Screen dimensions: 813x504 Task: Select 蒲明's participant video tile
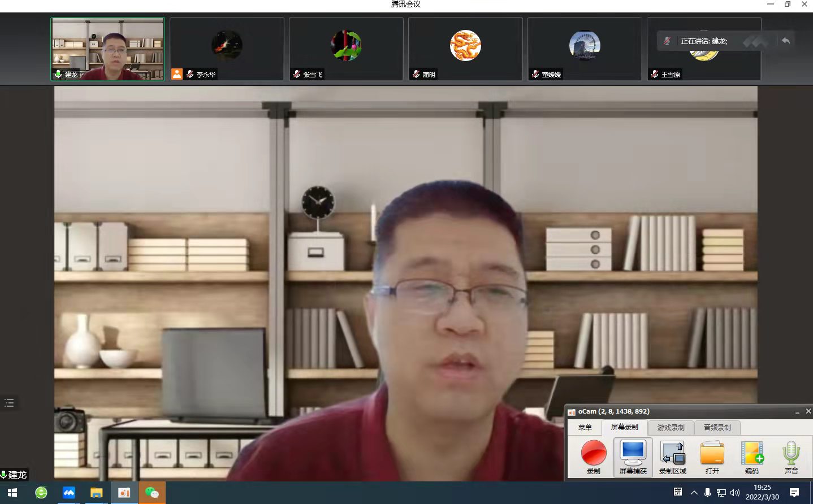pyautogui.click(x=465, y=49)
